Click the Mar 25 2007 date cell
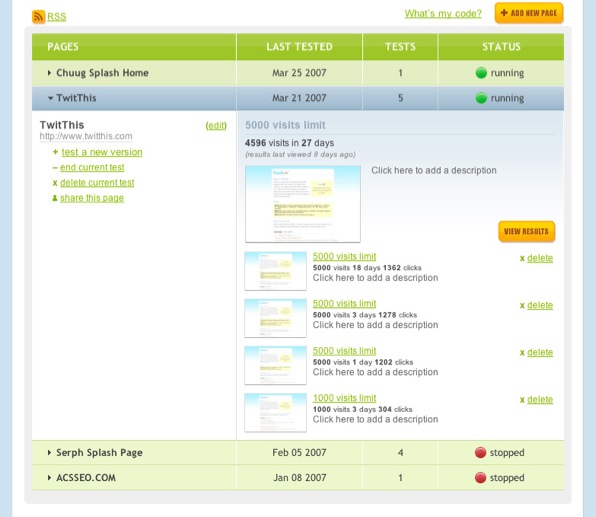 click(x=299, y=73)
